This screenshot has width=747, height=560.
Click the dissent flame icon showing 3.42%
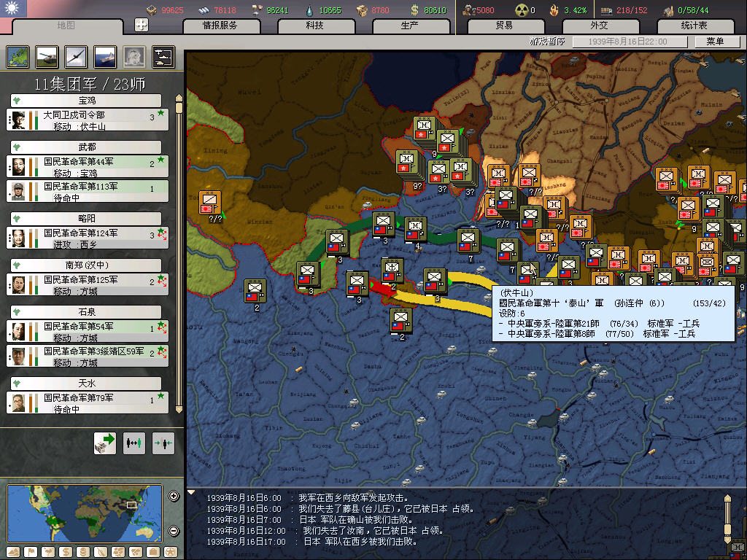coord(554,10)
